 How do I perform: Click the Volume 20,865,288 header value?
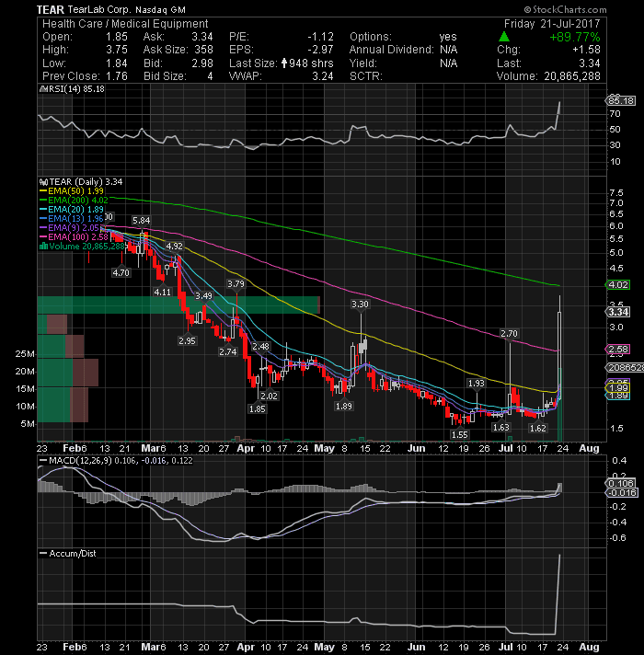pos(572,76)
